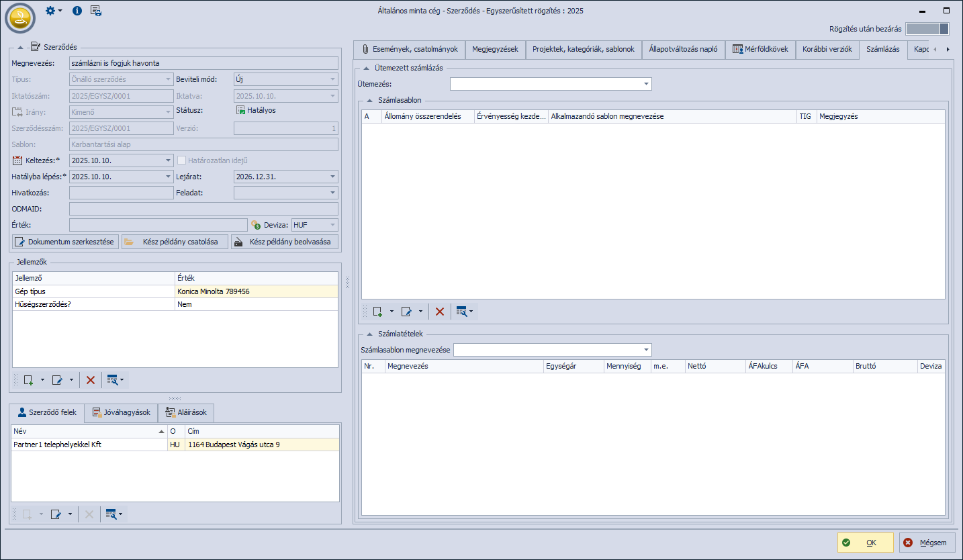The image size is (963, 560).
Task: Click the info icon in title bar
Action: point(77,11)
